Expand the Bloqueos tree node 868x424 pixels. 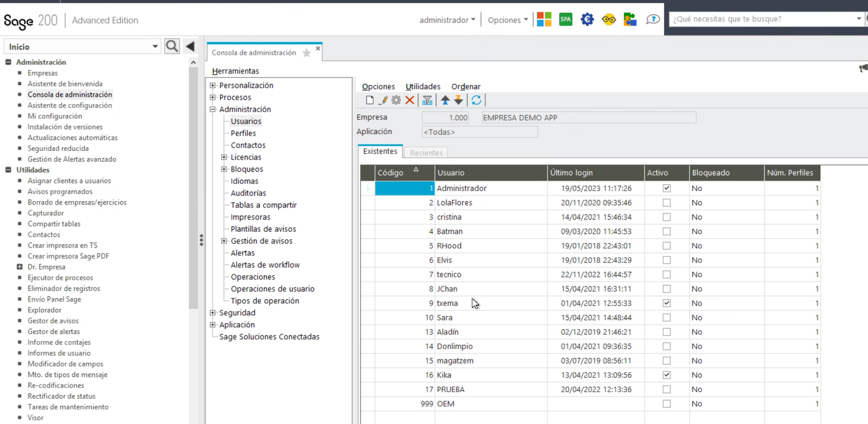point(224,169)
